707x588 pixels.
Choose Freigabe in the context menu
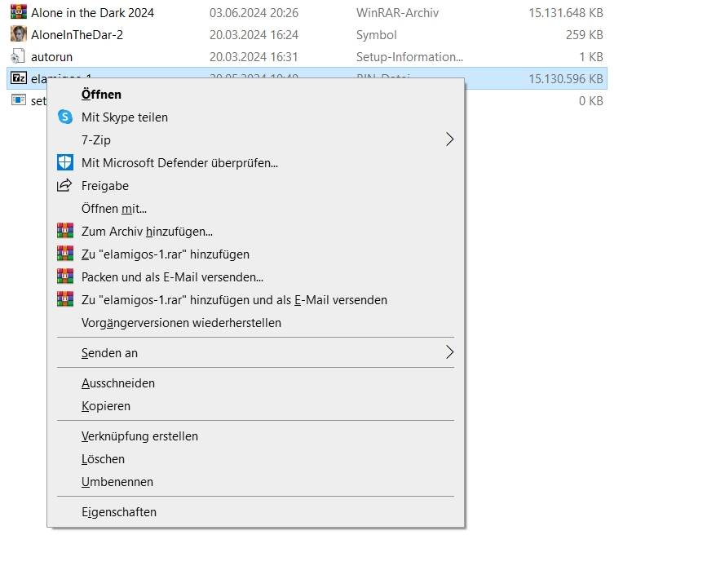pyautogui.click(x=256, y=186)
